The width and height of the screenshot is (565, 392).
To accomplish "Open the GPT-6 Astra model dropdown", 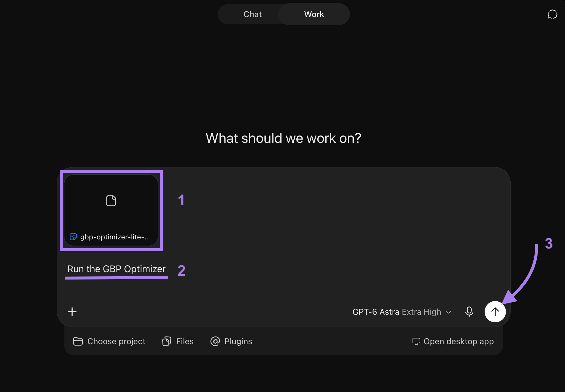I will 402,312.
